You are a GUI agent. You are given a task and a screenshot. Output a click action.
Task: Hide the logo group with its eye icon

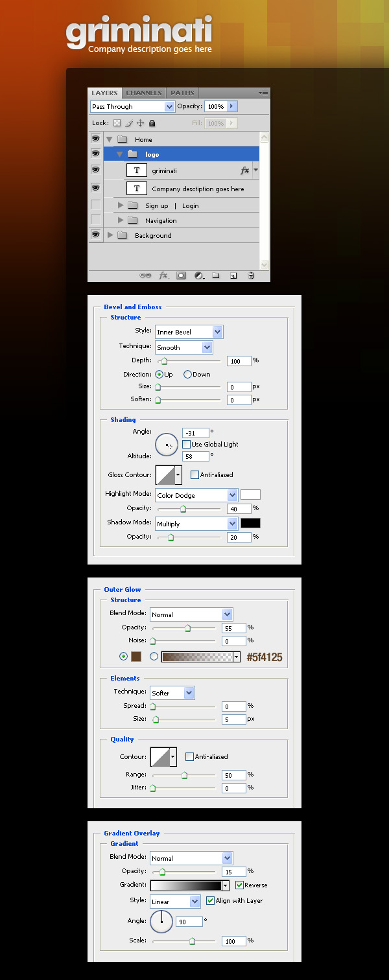click(95, 154)
